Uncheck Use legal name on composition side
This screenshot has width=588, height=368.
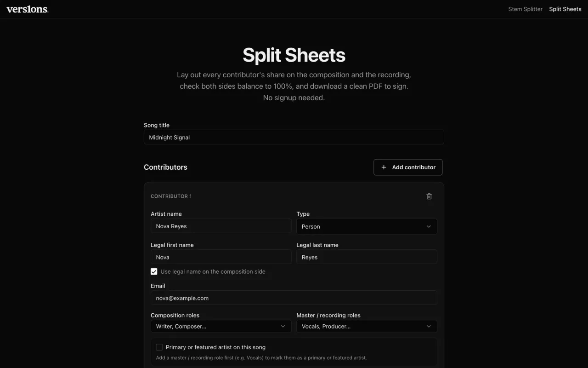pyautogui.click(x=154, y=272)
